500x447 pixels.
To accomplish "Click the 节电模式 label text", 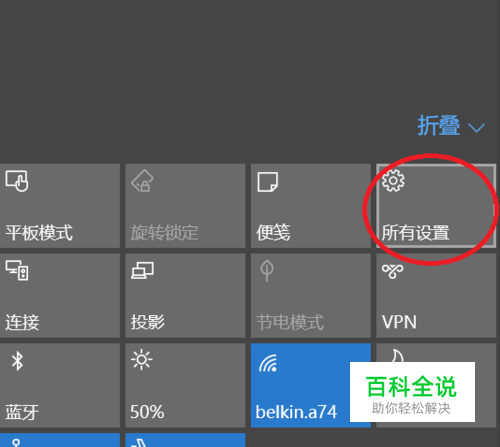I will click(290, 322).
